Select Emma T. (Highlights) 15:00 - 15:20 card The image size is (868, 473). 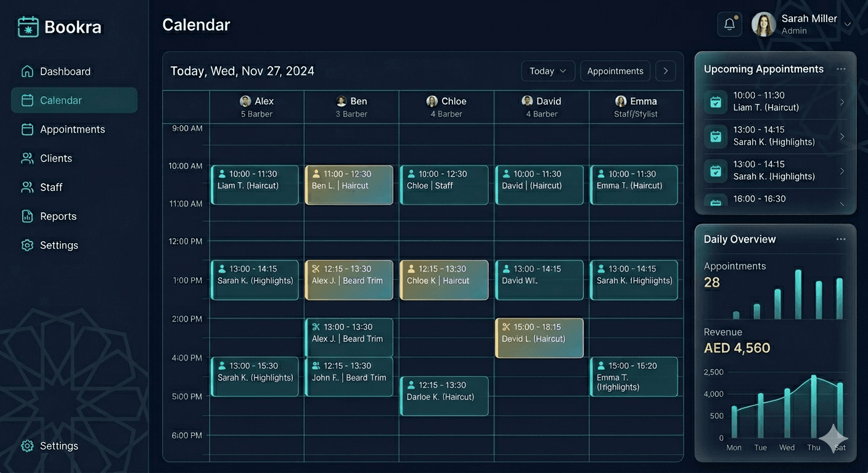point(634,377)
